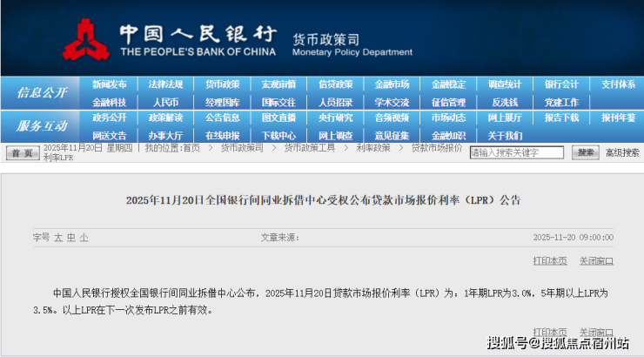Viewport: 644px width, 357px height.
Task: Open 下载中心 menu item
Action: (278, 136)
